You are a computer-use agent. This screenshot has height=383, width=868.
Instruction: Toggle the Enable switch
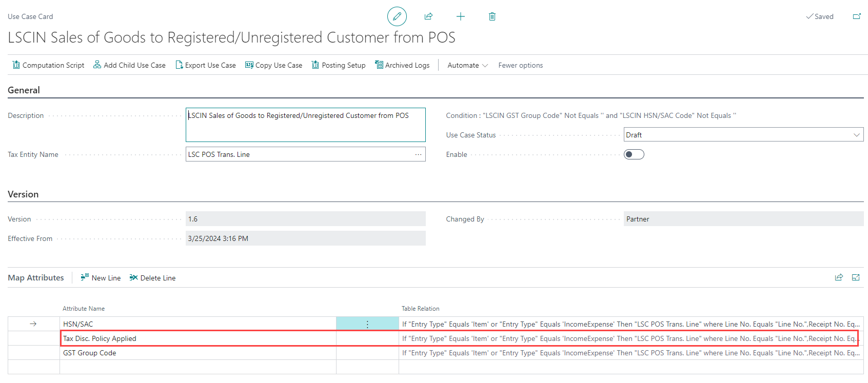coord(634,154)
